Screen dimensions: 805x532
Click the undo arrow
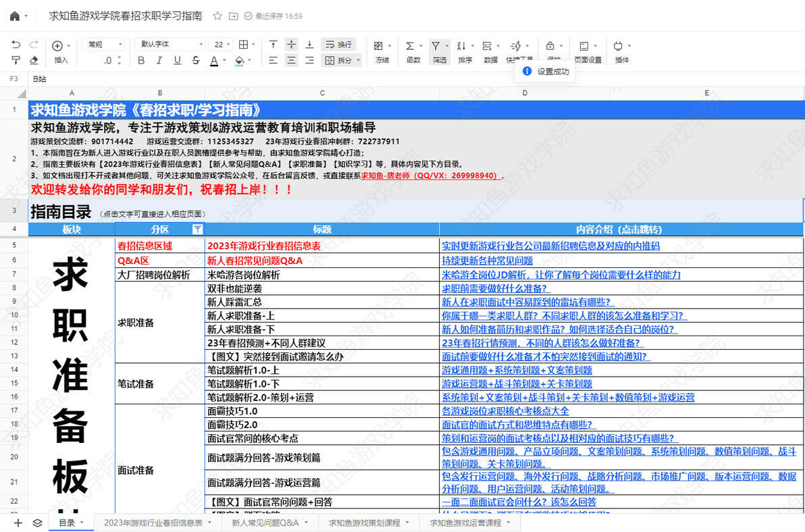(x=16, y=45)
